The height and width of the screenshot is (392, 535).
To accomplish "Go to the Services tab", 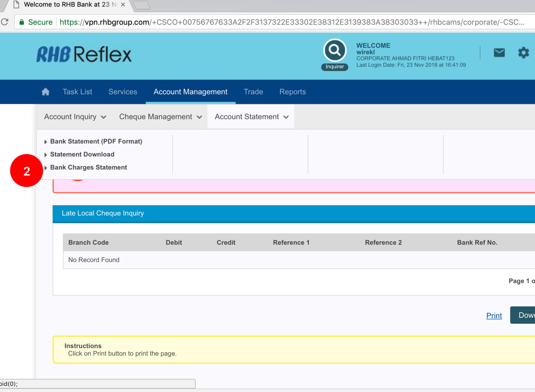I will point(123,92).
